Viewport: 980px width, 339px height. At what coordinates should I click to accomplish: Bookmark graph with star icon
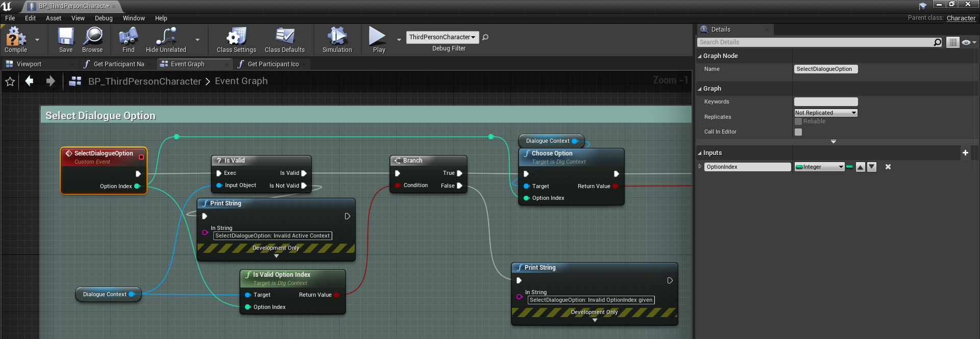[x=10, y=82]
